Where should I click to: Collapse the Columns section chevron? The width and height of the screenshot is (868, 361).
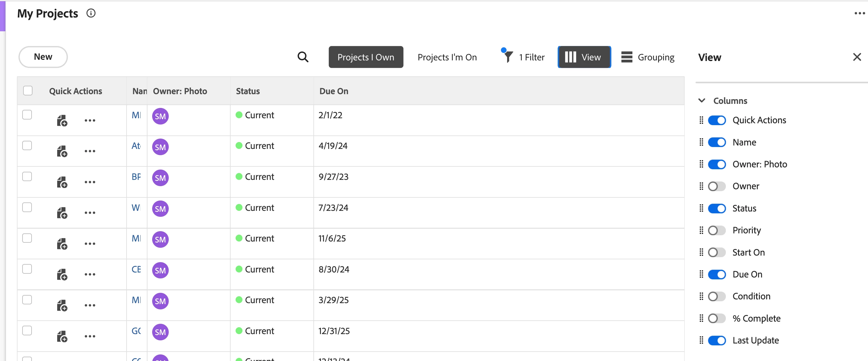(x=701, y=100)
